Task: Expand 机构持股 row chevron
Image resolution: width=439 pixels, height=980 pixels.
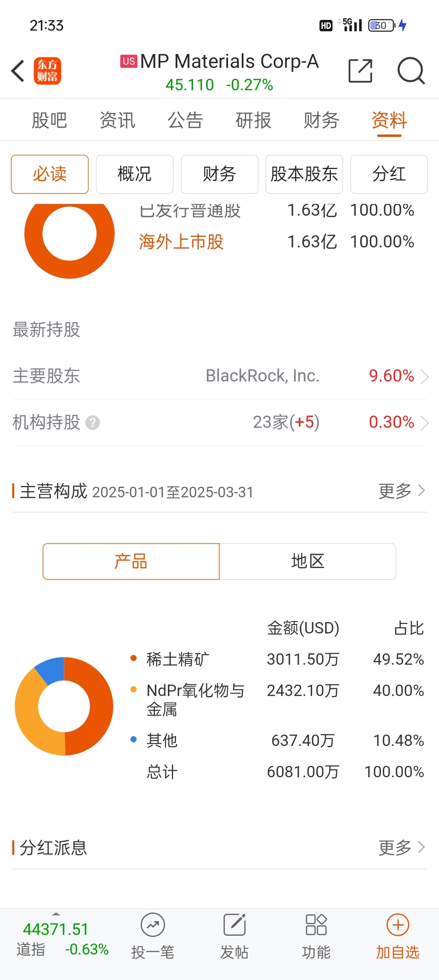Action: tap(424, 423)
